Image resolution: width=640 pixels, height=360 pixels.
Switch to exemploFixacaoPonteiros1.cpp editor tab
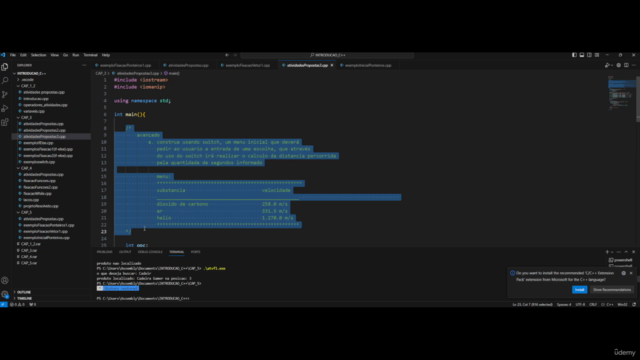tap(124, 65)
